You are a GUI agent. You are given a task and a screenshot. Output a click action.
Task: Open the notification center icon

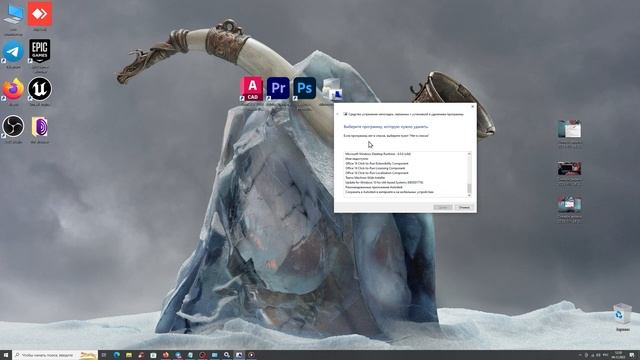point(632,355)
